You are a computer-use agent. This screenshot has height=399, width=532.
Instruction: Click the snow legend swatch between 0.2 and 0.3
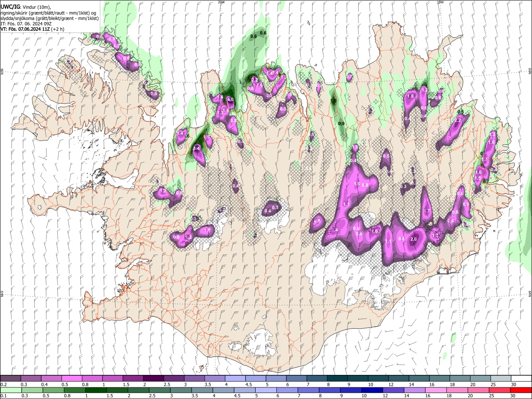click(x=10, y=378)
